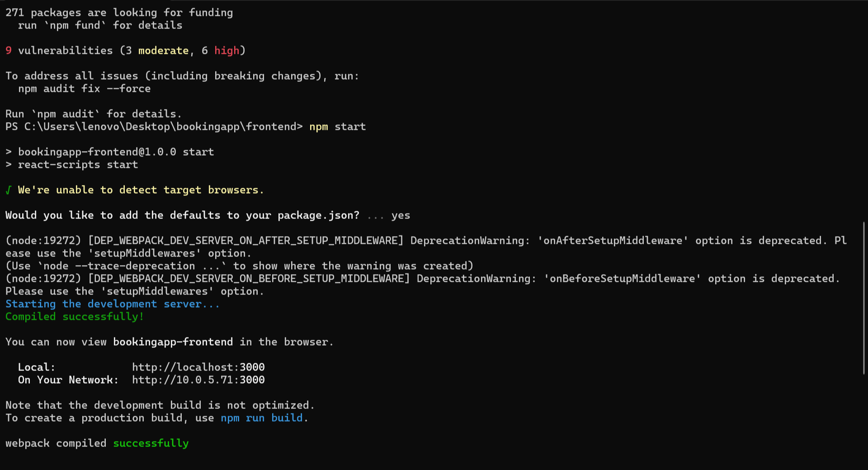Click the red 'high' vulnerability word
Image resolution: width=868 pixels, height=470 pixels.
pyautogui.click(x=226, y=50)
